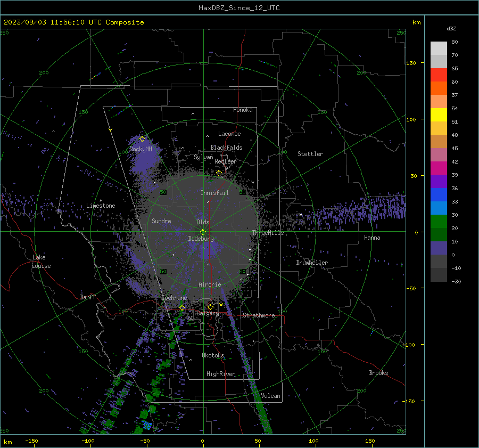
Task: Click the ThreeHills town label
Action: [268, 233]
